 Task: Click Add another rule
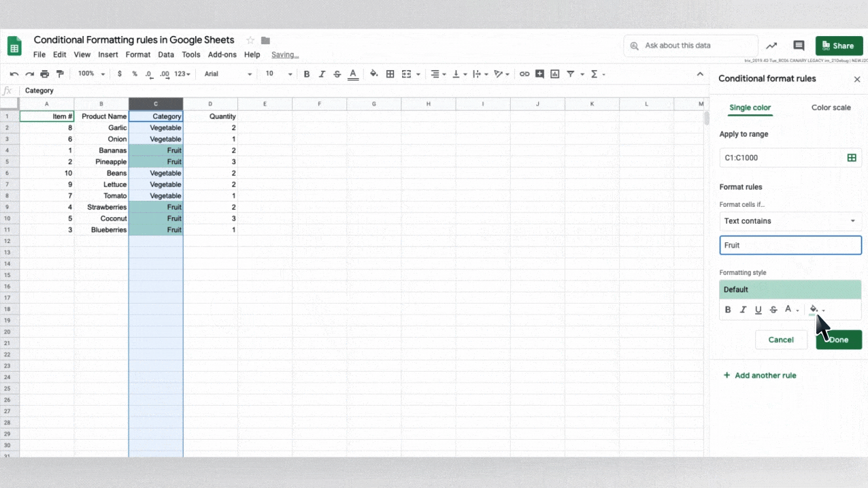point(759,375)
